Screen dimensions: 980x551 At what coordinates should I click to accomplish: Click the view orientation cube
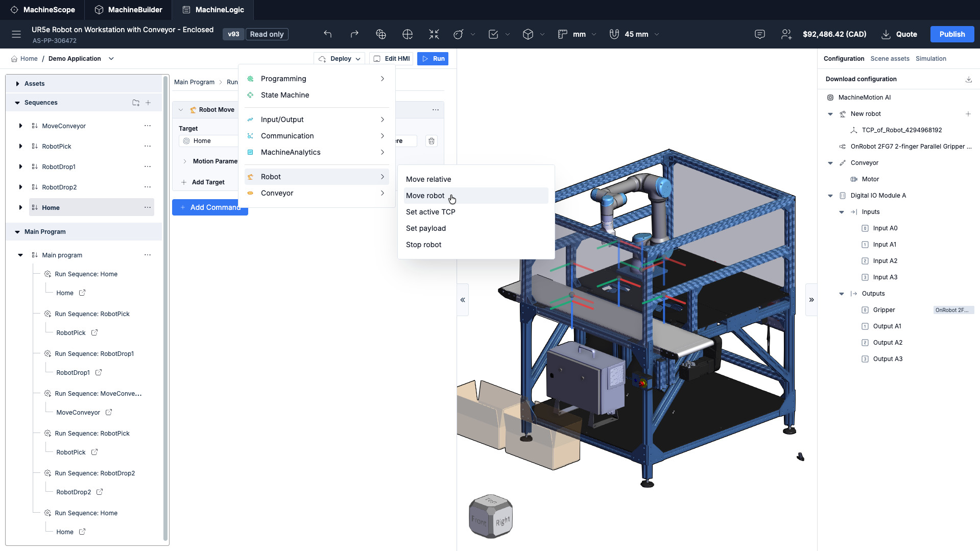pos(491,516)
